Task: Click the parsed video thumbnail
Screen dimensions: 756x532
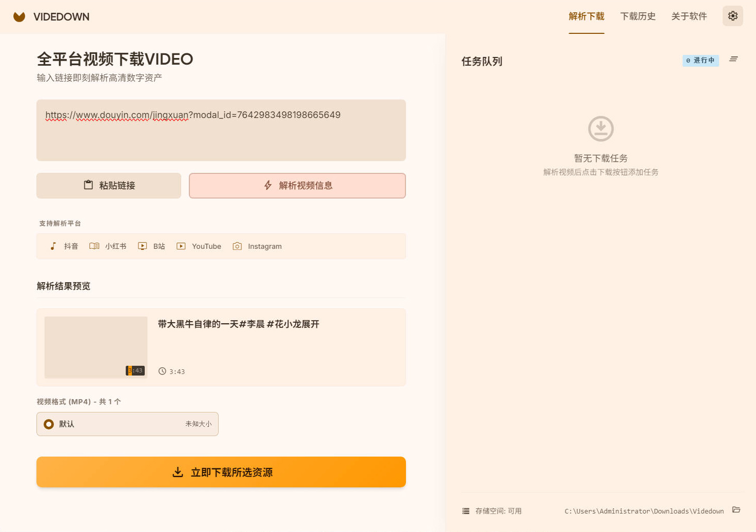Action: tap(96, 347)
